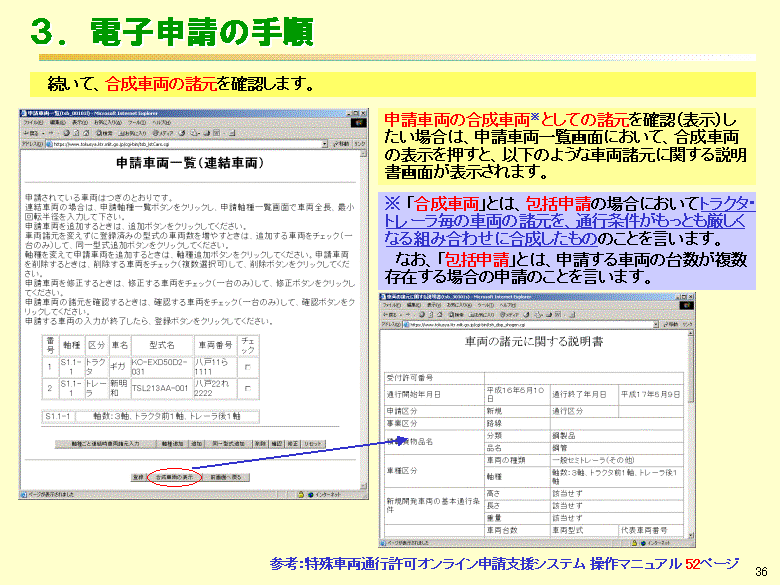Open Back button history dropdown in vehicle list window
The width and height of the screenshot is (780, 585).
(x=43, y=133)
